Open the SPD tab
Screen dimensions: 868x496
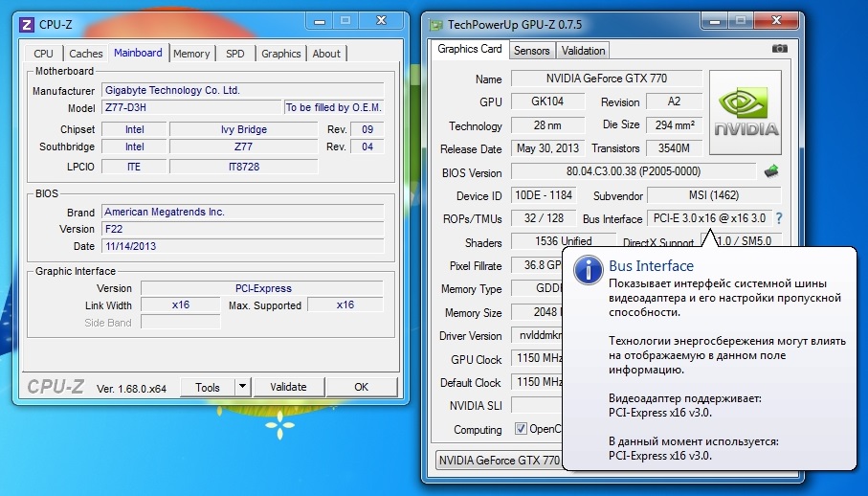pyautogui.click(x=235, y=54)
